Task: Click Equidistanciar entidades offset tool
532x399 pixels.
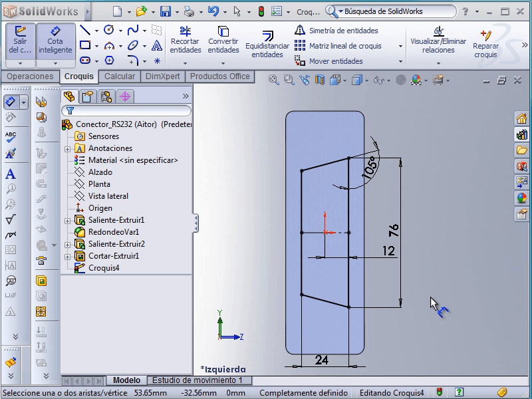Action: [x=267, y=44]
